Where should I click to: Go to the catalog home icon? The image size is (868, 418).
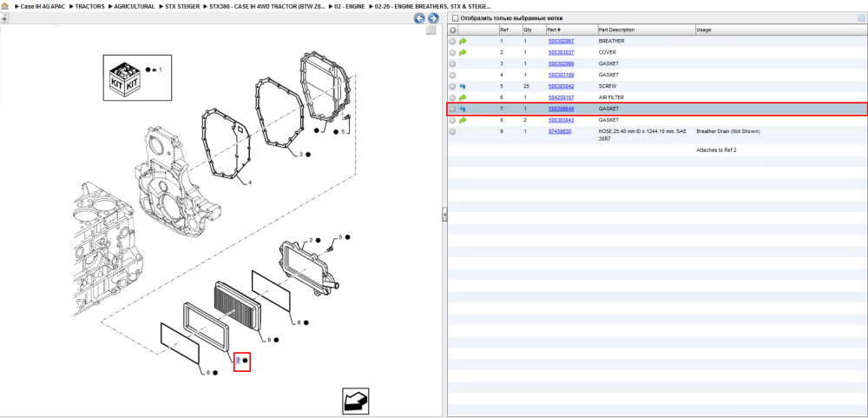pos(5,6)
